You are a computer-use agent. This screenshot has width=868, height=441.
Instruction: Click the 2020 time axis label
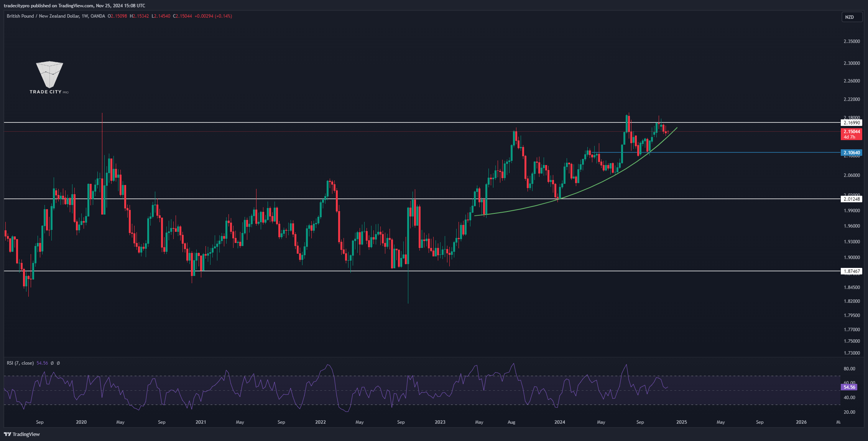81,422
